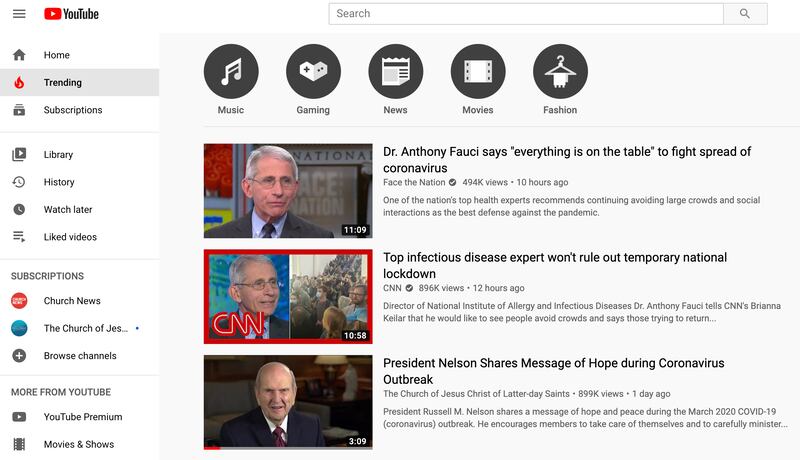Image resolution: width=800 pixels, height=460 pixels.
Task: Open the Movies category icon
Action: (x=478, y=71)
